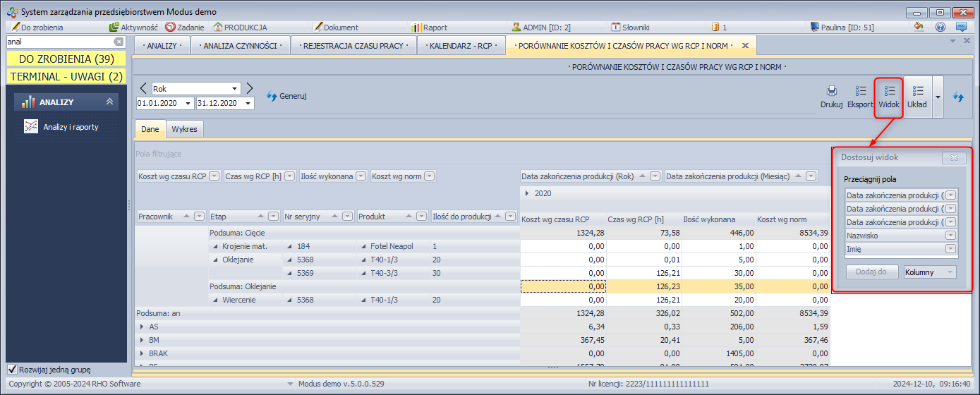Select the Nazwisko field in Dostosuj widok
This screenshot has width=980, height=395.
click(895, 236)
